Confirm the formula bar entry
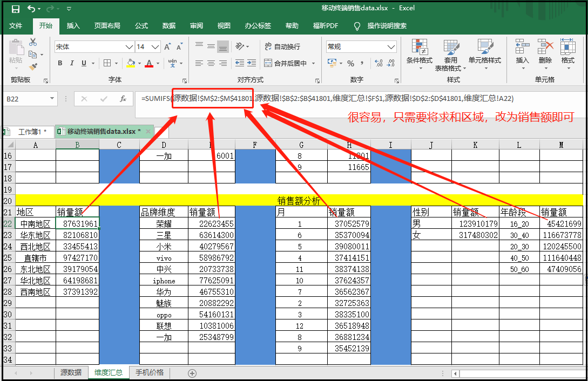The image size is (588, 381). (x=104, y=99)
